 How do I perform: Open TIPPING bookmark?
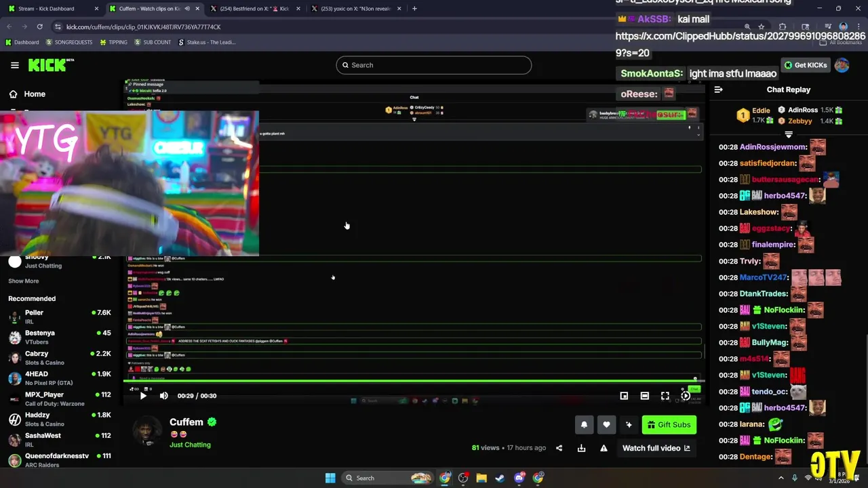pos(113,42)
